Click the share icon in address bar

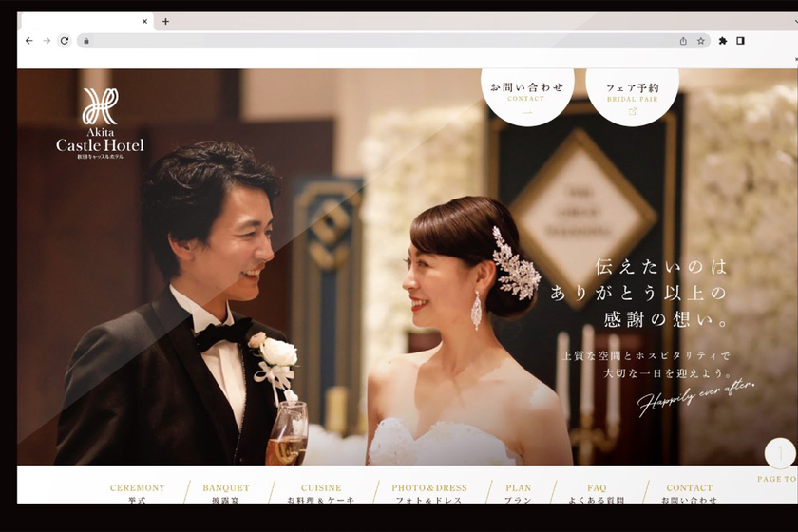click(683, 41)
